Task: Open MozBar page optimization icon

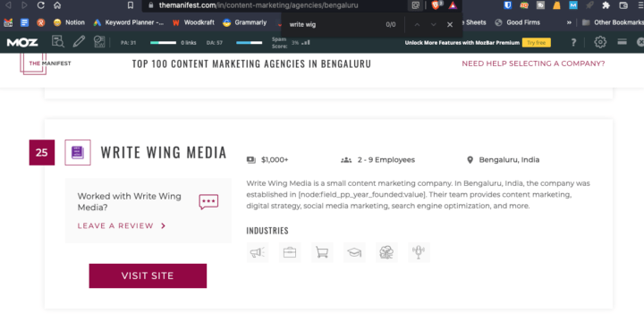Action: pos(99,41)
